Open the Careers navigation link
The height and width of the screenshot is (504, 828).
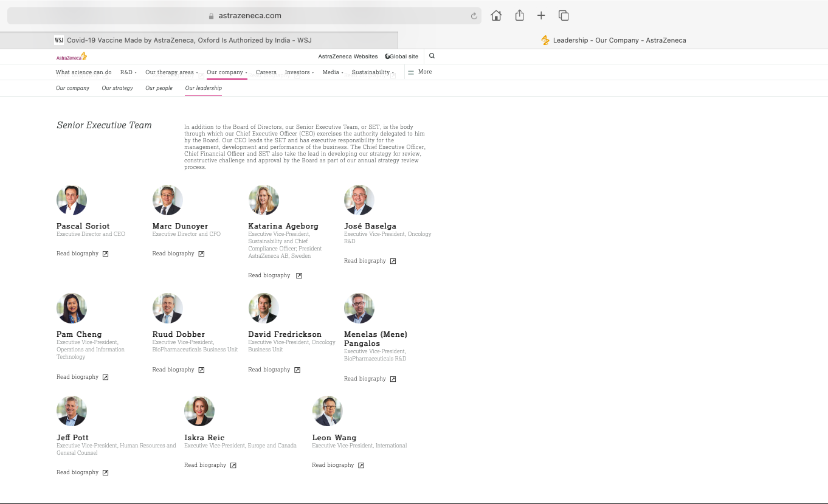click(x=266, y=72)
